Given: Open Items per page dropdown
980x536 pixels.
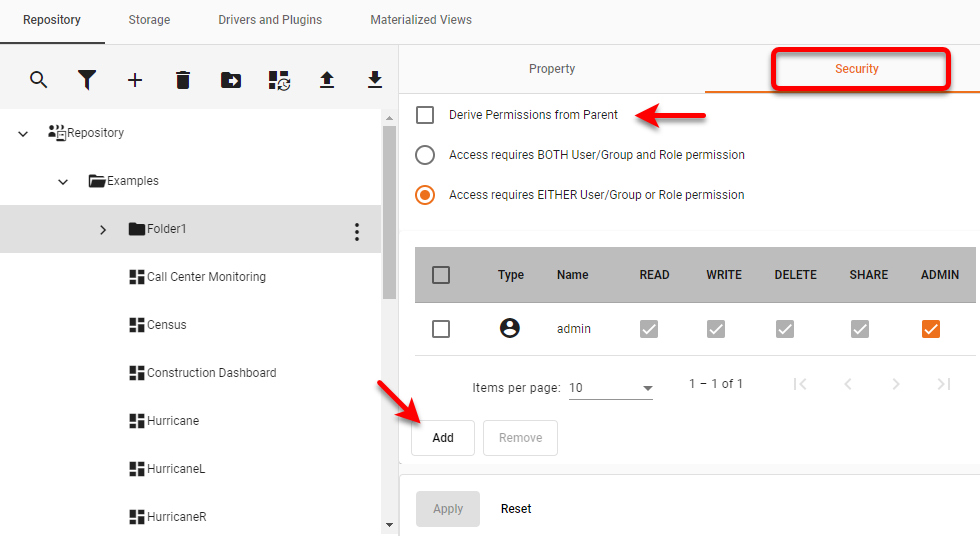Looking at the screenshot, I should click(x=610, y=388).
